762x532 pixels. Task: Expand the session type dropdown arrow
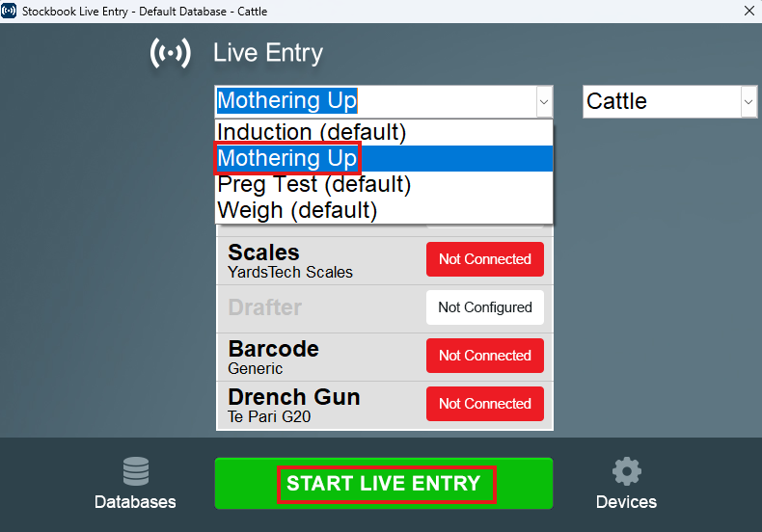click(544, 101)
